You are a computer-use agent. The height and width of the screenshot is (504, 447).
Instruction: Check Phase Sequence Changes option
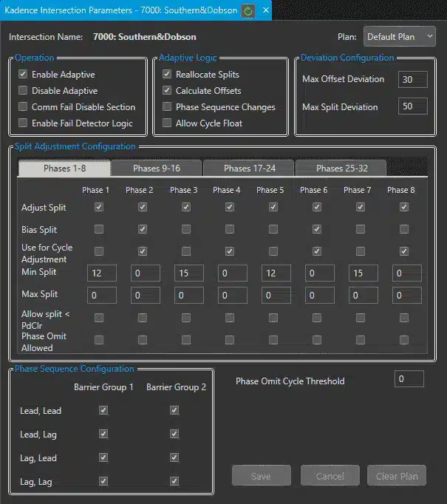coord(168,107)
